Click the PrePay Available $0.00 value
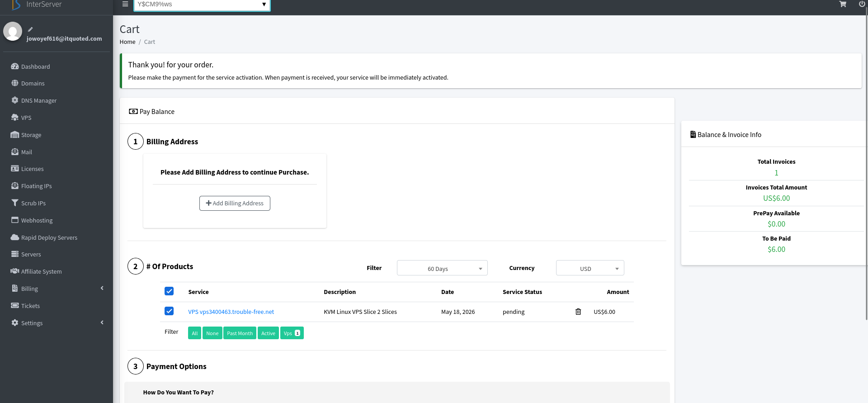Viewport: 868px width, 403px height. [776, 224]
